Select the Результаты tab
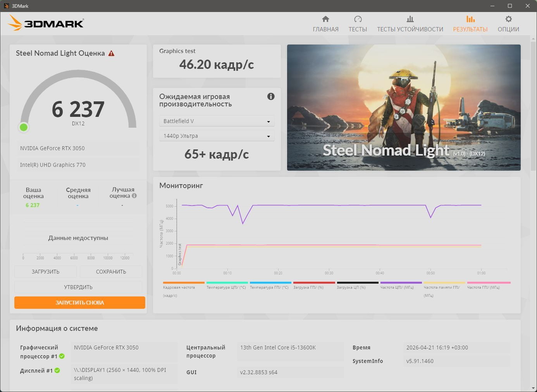The width and height of the screenshot is (537, 392). [470, 24]
